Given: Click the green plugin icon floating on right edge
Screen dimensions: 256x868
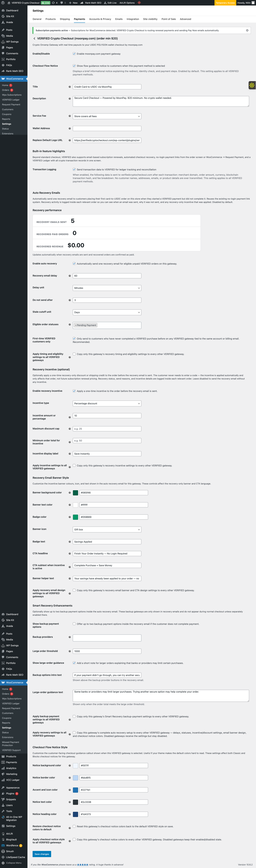Looking at the screenshot, I should (252, 85).
